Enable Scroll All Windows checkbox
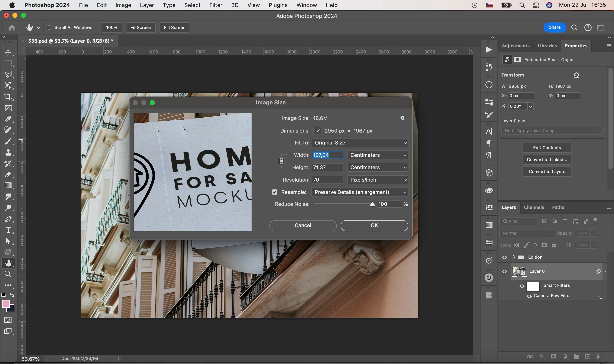The width and height of the screenshot is (614, 364). coord(49,27)
